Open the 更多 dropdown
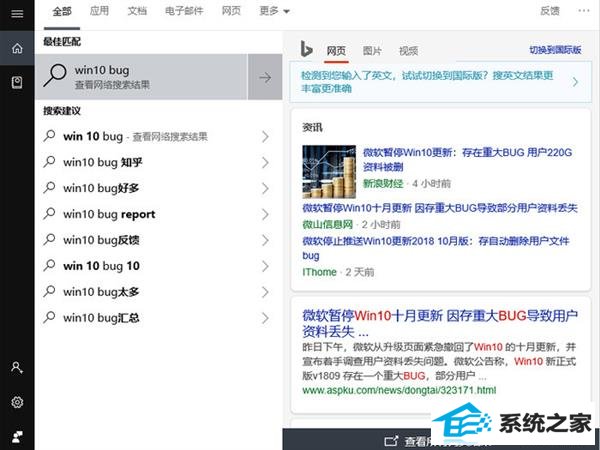The image size is (600, 450). tap(274, 11)
